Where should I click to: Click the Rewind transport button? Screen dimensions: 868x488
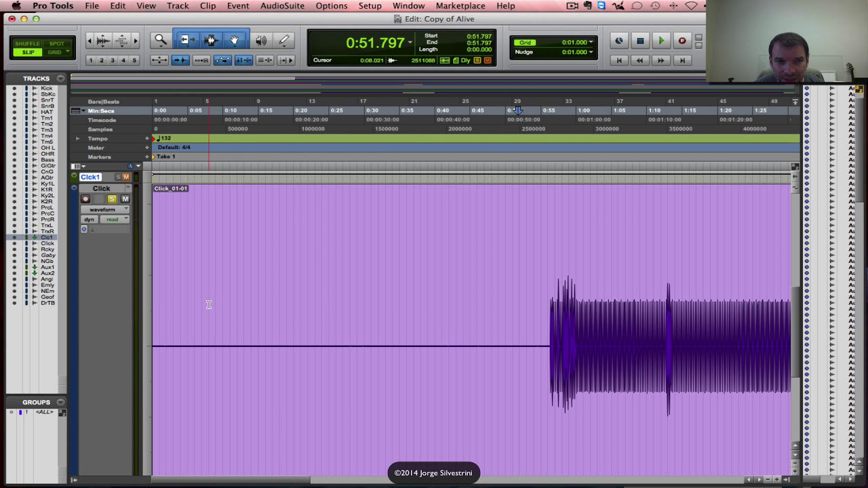[639, 60]
